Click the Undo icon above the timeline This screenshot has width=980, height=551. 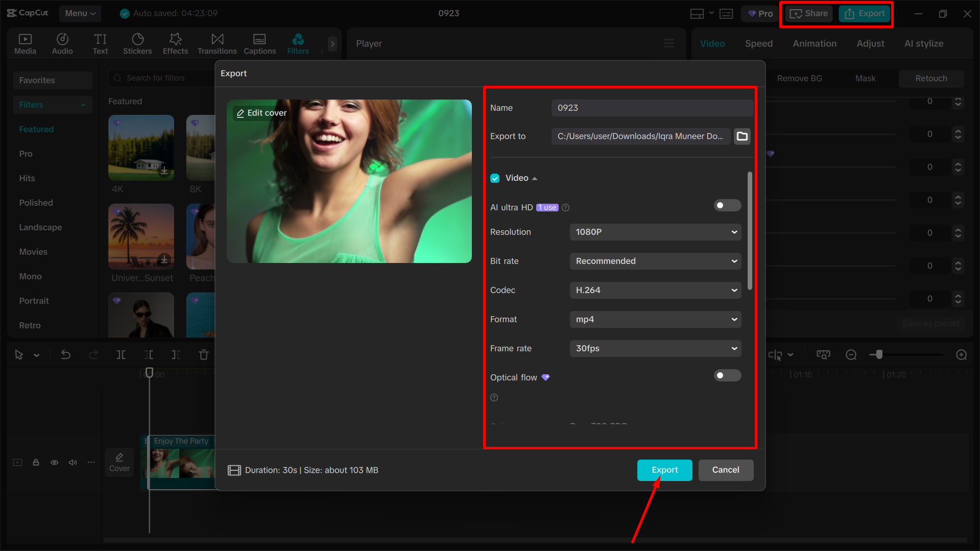point(66,354)
